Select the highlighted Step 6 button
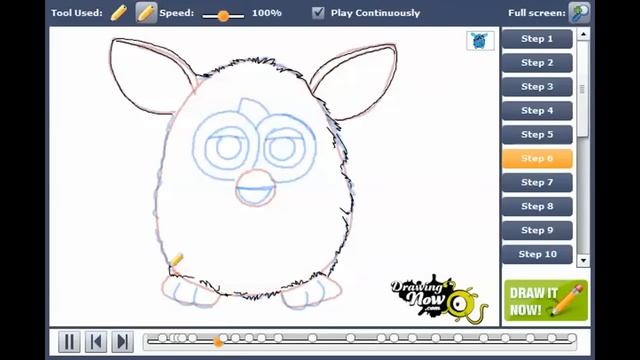This screenshot has height=360, width=640. point(537,158)
